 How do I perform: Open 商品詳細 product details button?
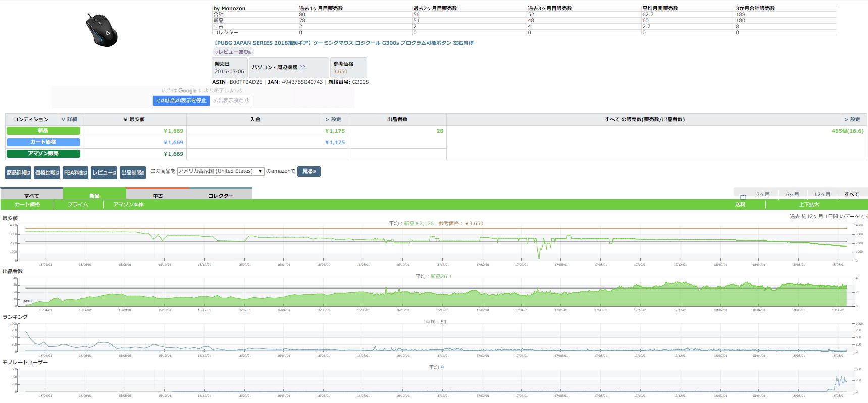(x=18, y=172)
